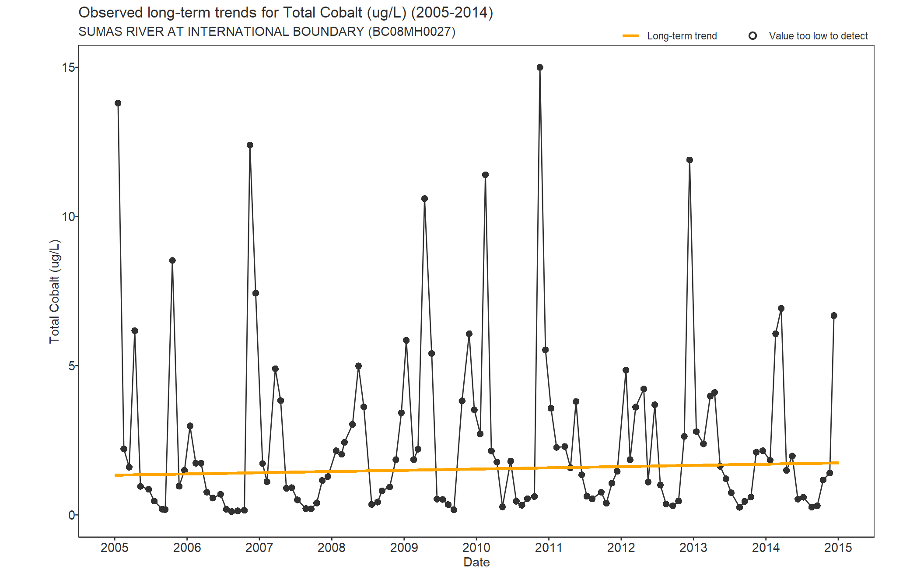Select the late-2012 peak point near 11.9
Screen dimensions: 924x573
coord(689,160)
